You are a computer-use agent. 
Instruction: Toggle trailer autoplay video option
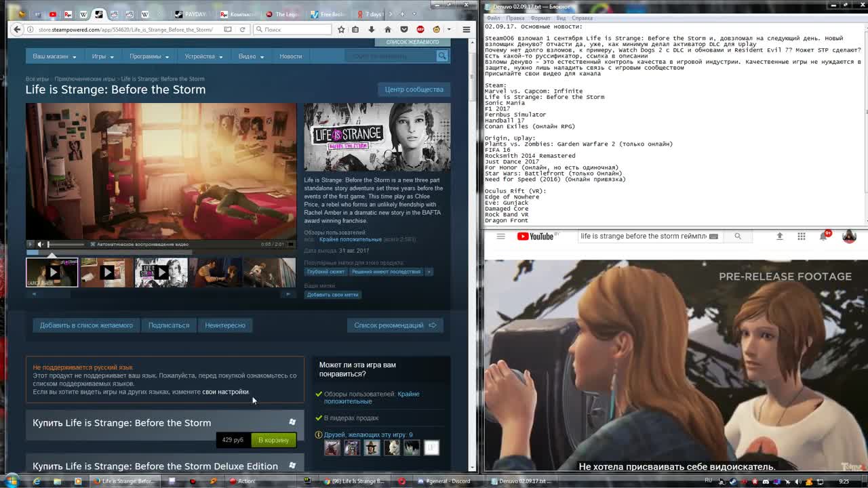tap(140, 244)
